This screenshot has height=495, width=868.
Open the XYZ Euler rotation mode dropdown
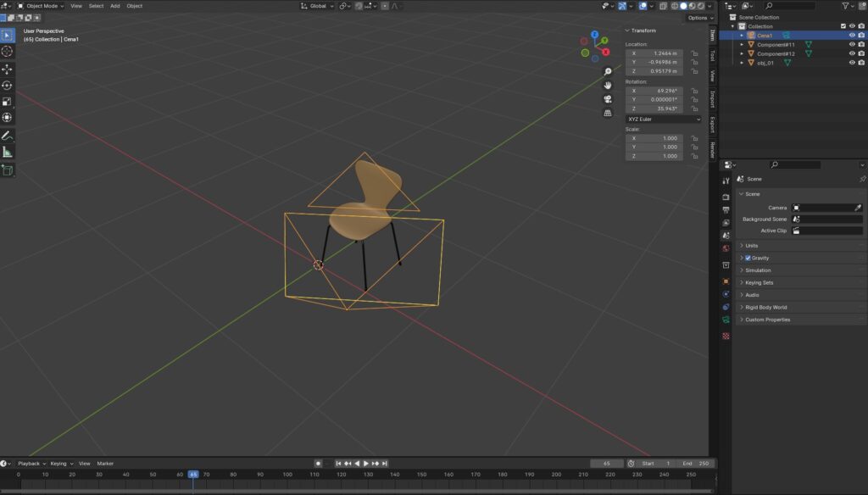pos(664,120)
